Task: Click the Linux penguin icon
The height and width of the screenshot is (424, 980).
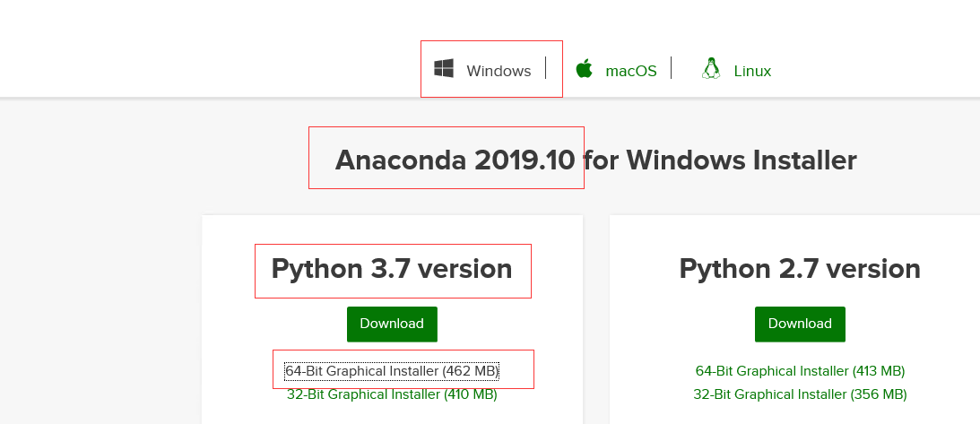Action: pyautogui.click(x=711, y=69)
